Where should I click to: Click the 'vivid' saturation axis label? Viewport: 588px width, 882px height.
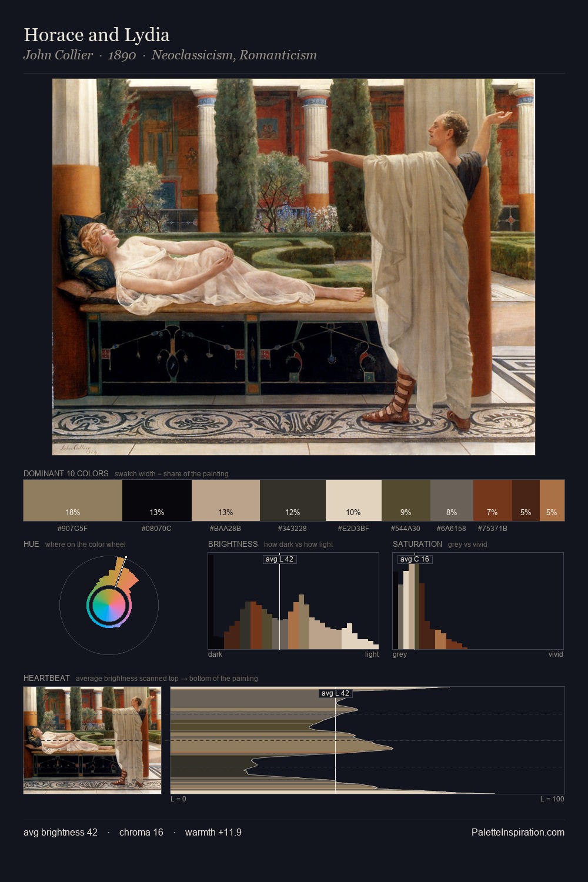[x=556, y=654]
